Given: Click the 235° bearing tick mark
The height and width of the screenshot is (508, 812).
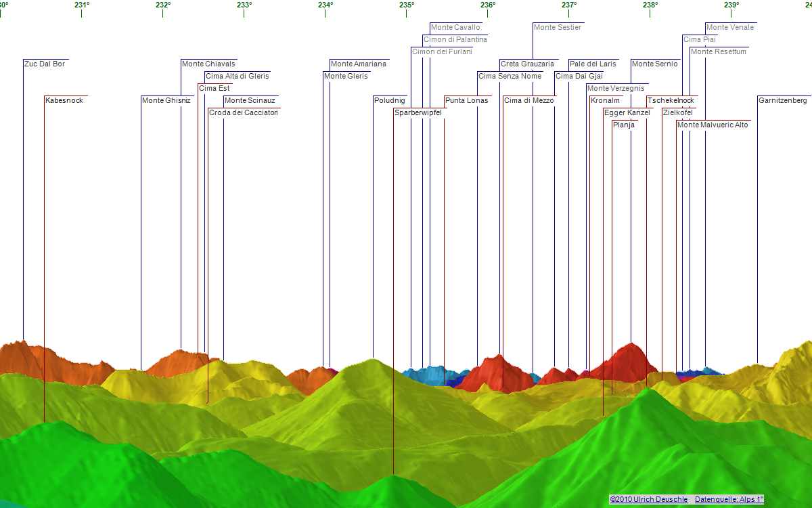Looking at the screenshot, I should coord(407,12).
